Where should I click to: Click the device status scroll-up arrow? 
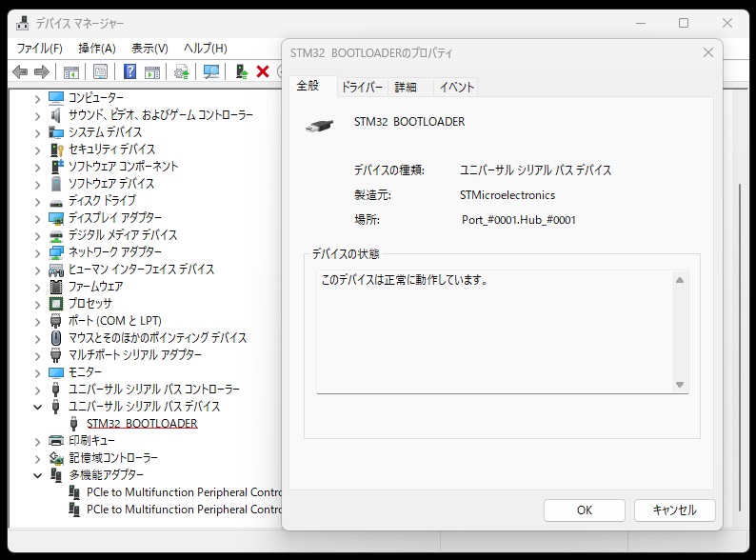(680, 280)
